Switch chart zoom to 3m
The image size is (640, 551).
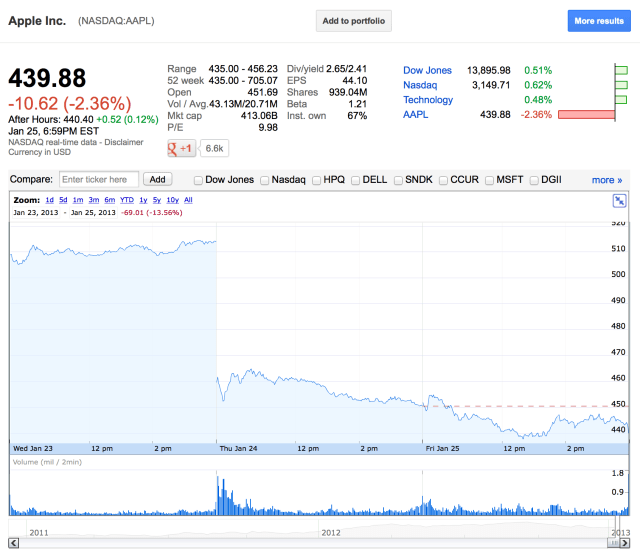pyautogui.click(x=94, y=200)
